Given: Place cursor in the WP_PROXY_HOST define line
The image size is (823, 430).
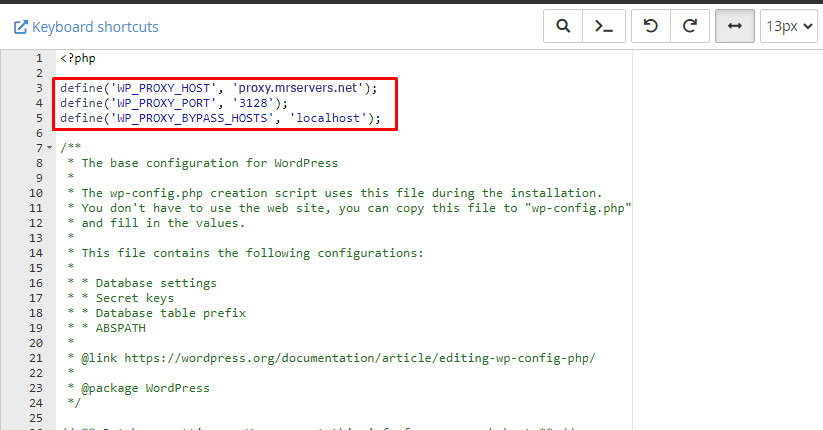Looking at the screenshot, I should point(218,88).
